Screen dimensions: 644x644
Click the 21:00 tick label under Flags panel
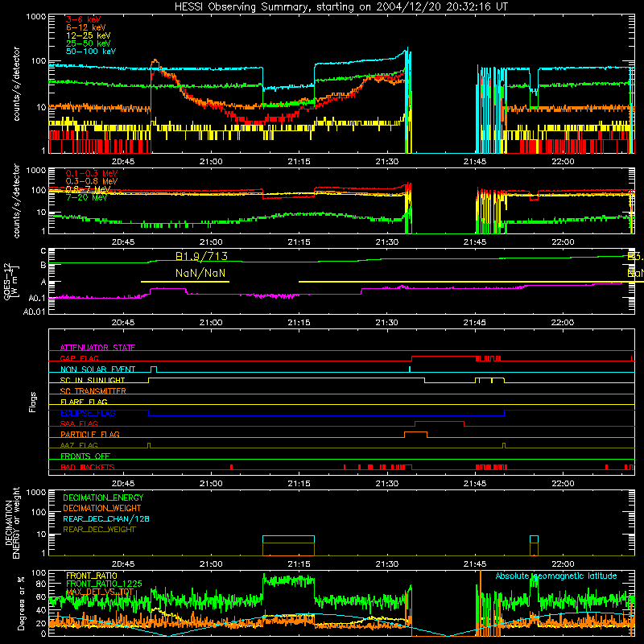pos(211,484)
